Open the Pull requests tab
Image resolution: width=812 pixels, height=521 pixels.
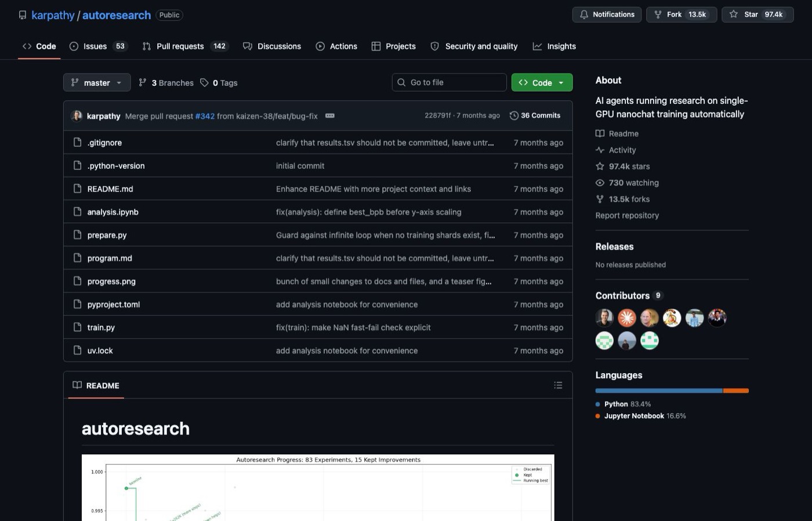(x=186, y=46)
